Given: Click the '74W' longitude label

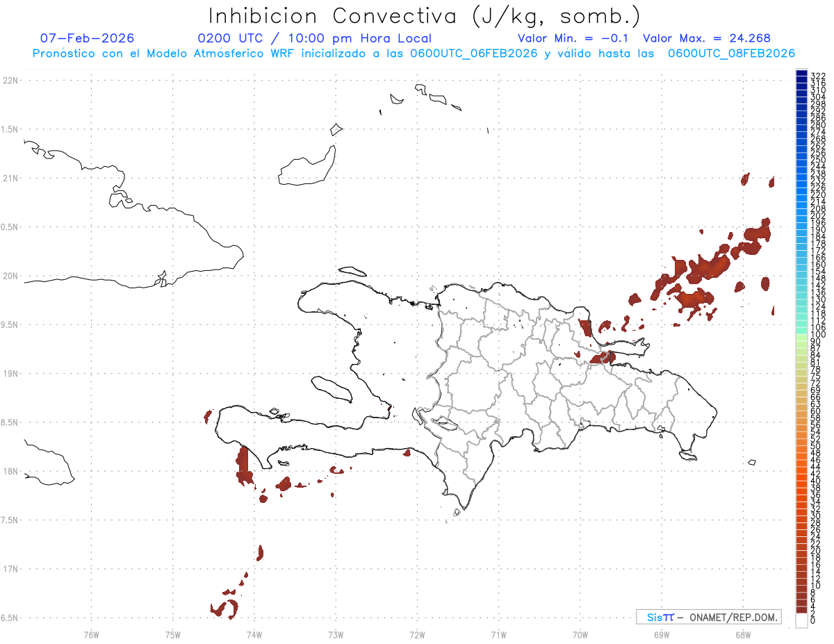Looking at the screenshot, I should (x=254, y=634).
